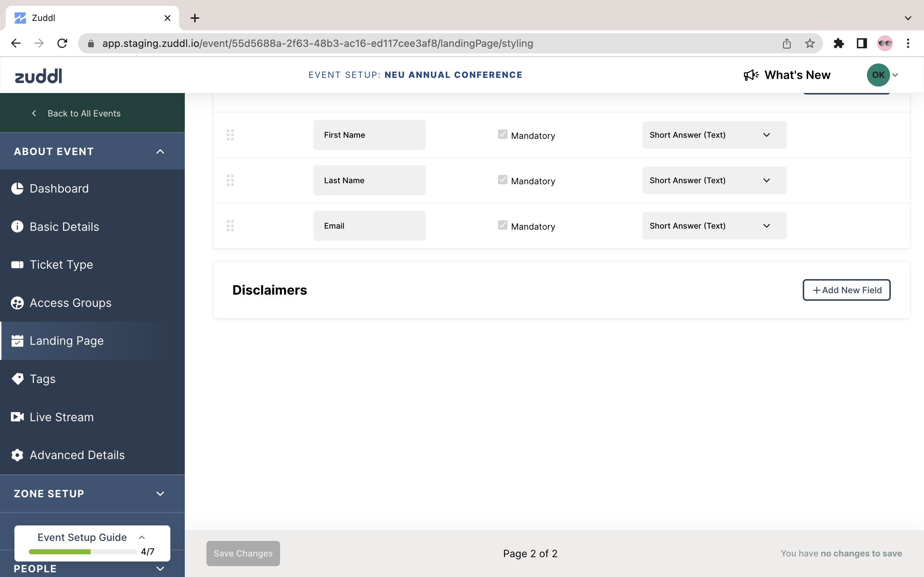
Task: Open Short Answer dropdown for Last Name
Action: 714,180
